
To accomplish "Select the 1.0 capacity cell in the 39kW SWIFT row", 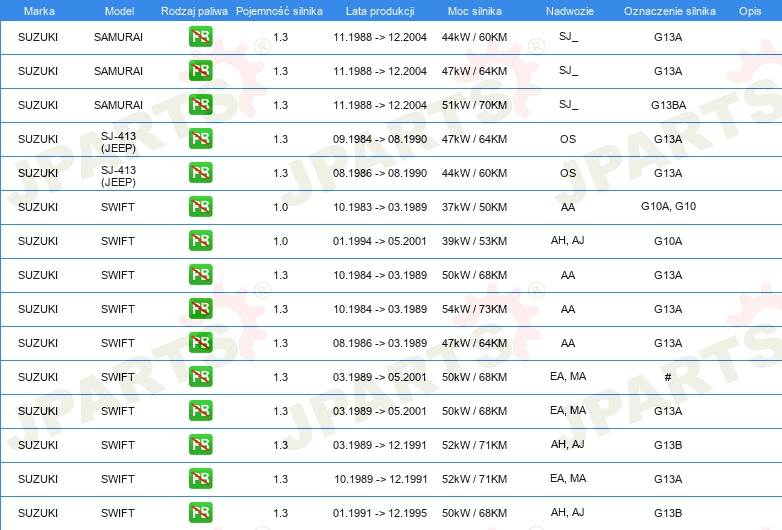I will pos(280,241).
